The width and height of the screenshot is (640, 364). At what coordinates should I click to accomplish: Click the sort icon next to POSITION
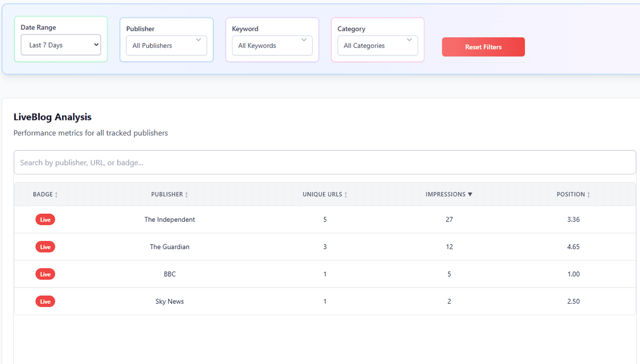point(589,194)
